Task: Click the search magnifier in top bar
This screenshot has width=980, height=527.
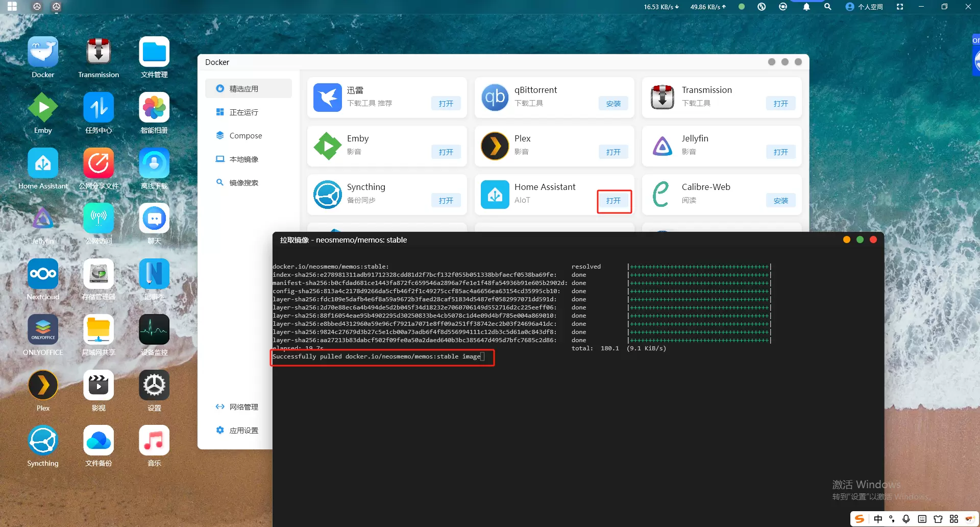Action: [828, 7]
